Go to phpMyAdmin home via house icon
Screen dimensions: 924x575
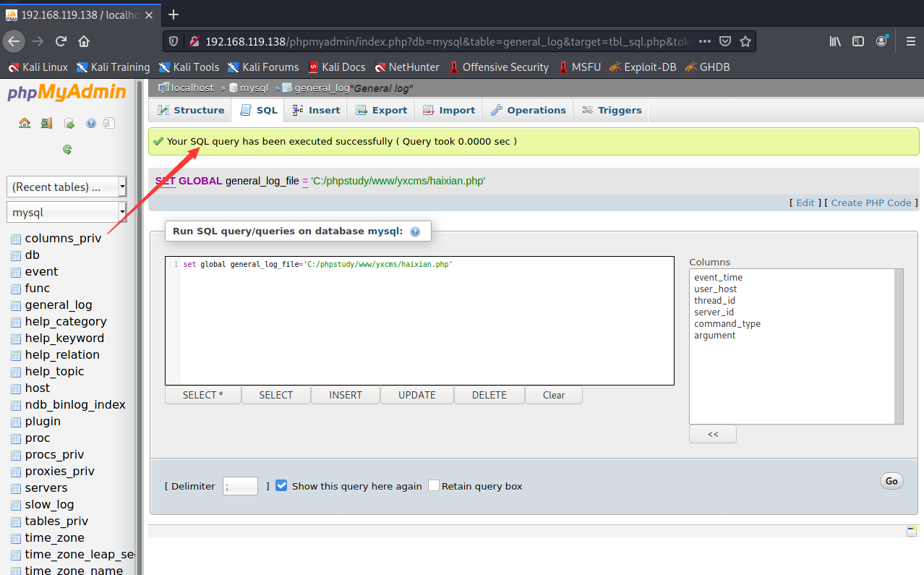pyautogui.click(x=25, y=123)
